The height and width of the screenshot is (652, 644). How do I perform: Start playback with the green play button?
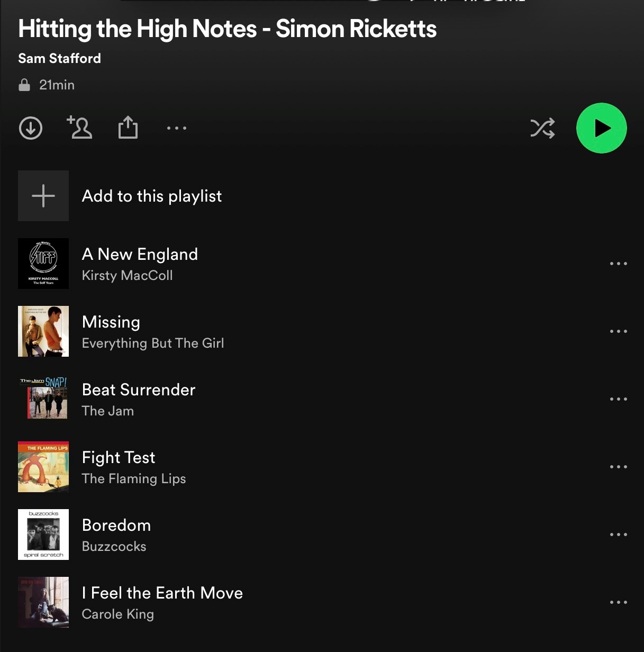click(x=602, y=128)
